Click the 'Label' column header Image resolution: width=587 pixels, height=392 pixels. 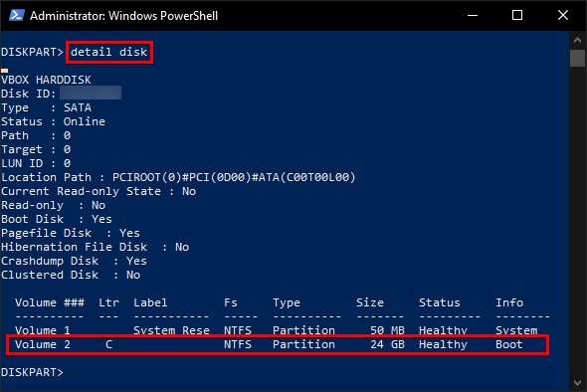(150, 302)
